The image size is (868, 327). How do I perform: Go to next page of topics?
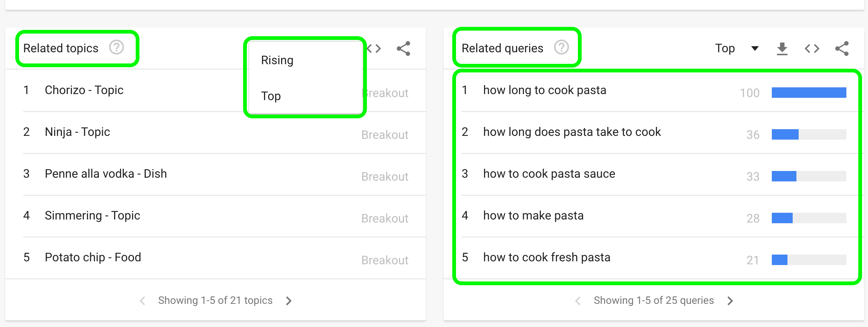(x=289, y=300)
